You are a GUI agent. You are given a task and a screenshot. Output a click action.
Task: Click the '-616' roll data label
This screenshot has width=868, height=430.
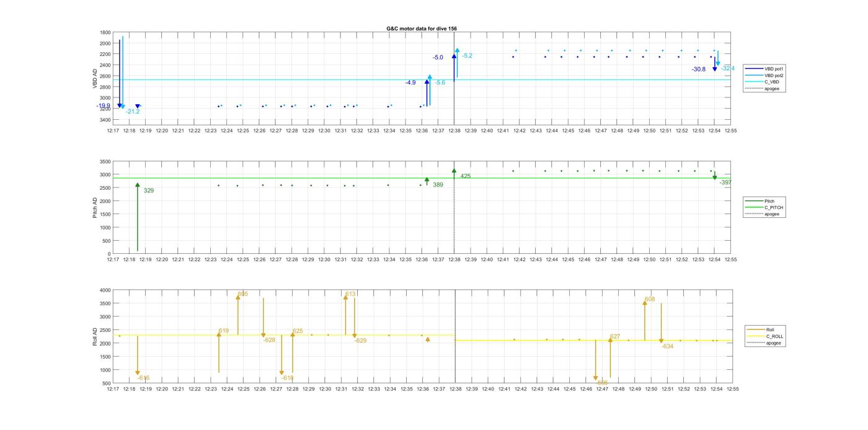tap(143, 378)
